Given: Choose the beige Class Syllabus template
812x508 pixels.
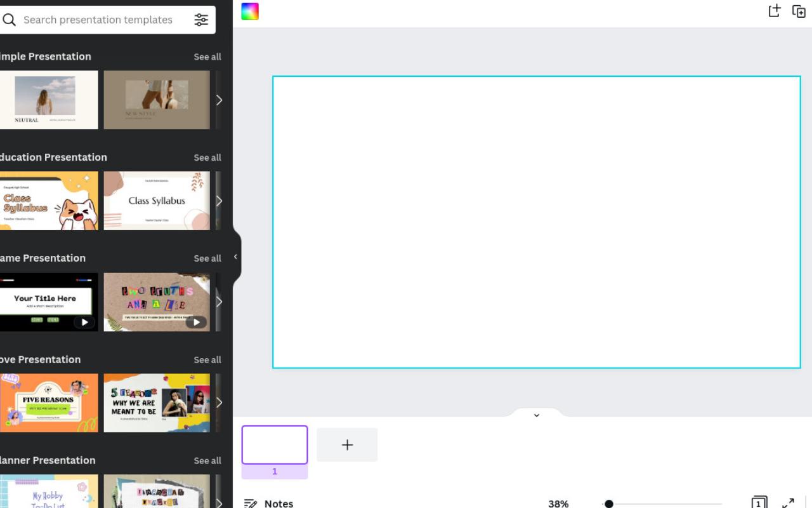Looking at the screenshot, I should pyautogui.click(x=157, y=201).
